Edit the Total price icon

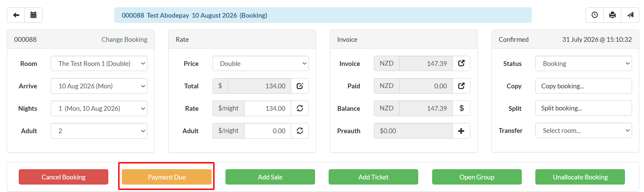pos(300,86)
